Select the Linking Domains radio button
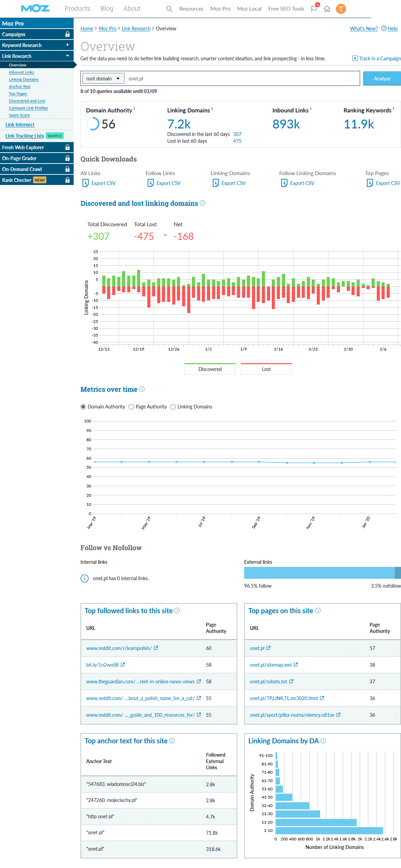The height and width of the screenshot is (868, 401). [173, 407]
